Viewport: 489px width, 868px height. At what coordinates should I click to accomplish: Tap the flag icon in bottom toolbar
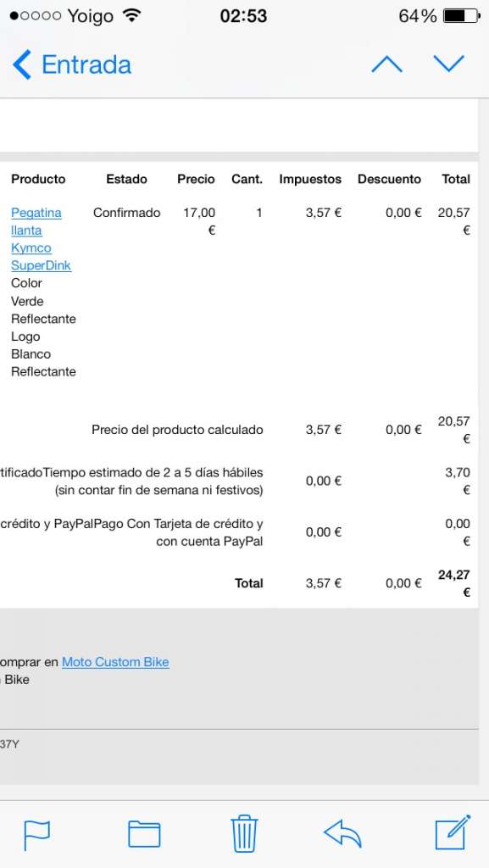(x=37, y=835)
